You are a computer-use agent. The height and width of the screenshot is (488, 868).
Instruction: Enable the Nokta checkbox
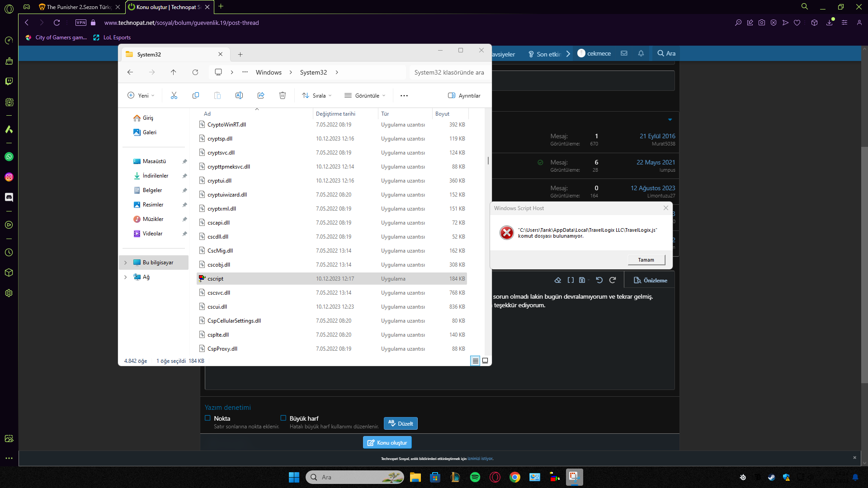click(208, 418)
